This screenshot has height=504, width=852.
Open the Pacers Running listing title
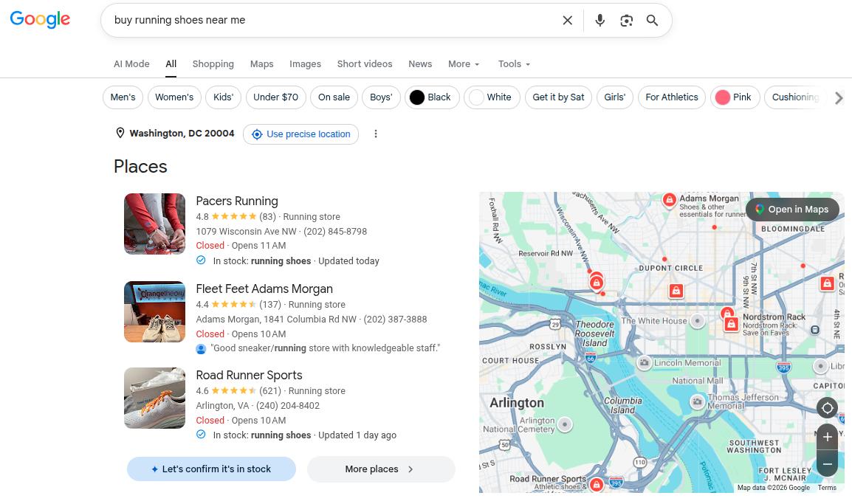click(x=237, y=201)
